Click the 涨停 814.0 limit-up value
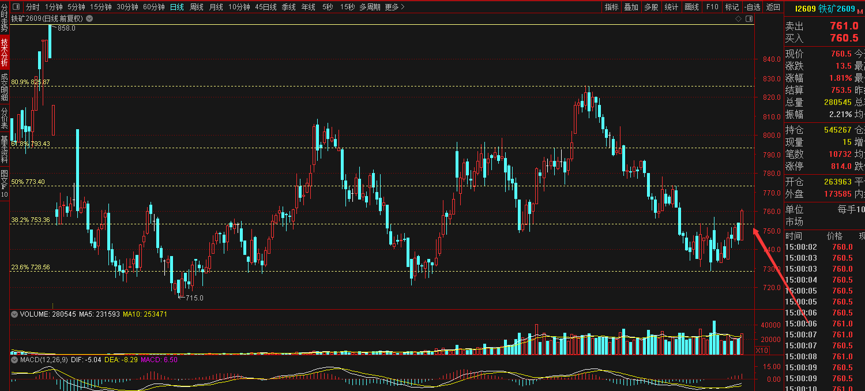 tap(842, 167)
